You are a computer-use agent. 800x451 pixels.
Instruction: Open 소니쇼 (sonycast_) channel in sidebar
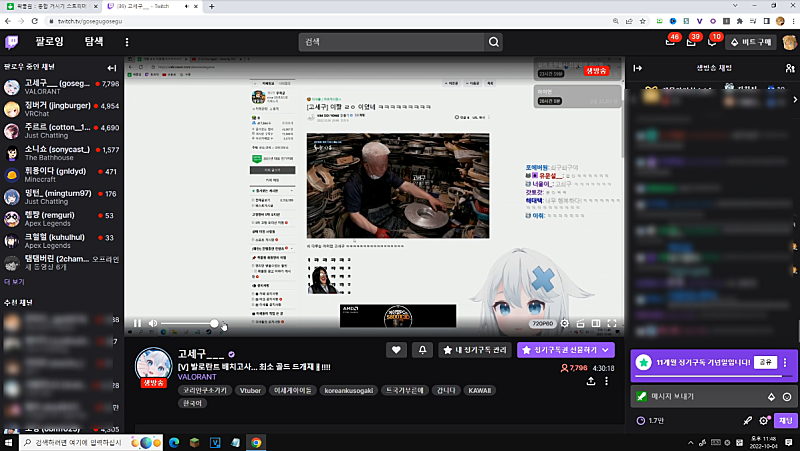tap(62, 153)
